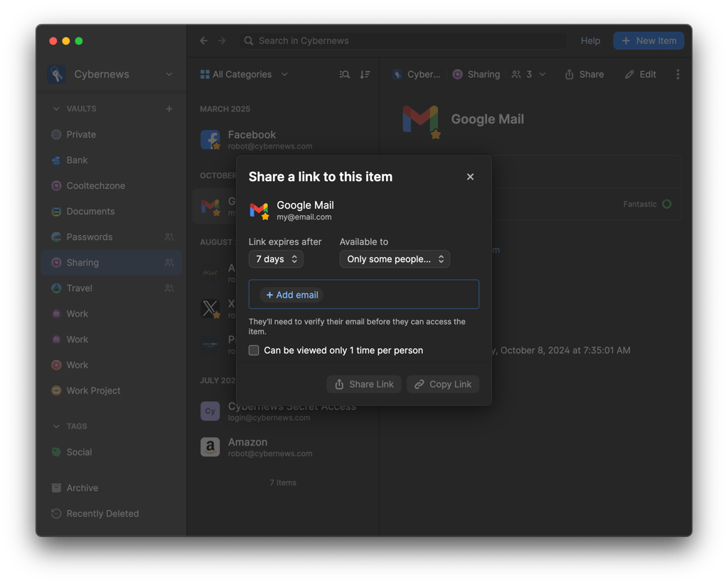The height and width of the screenshot is (584, 728).
Task: Click the Social tag icon
Action: point(56,452)
